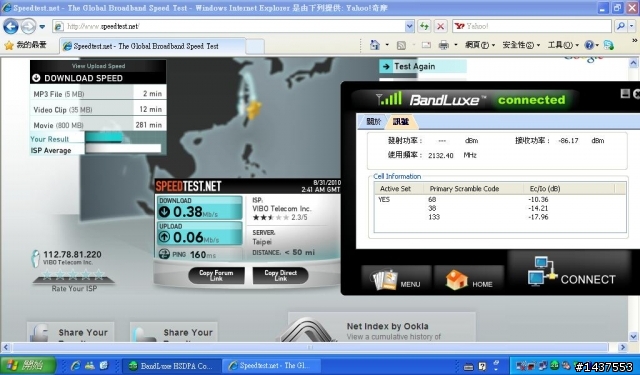Open the Help question mark icon
Viewport: 640px width, 375px height.
589,45
